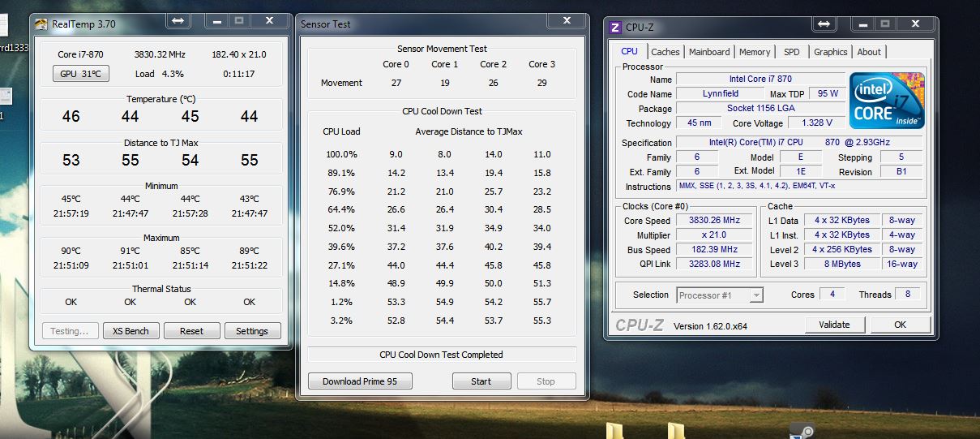
Task: Click CPU Cool Down Test Completed status
Action: click(x=441, y=355)
